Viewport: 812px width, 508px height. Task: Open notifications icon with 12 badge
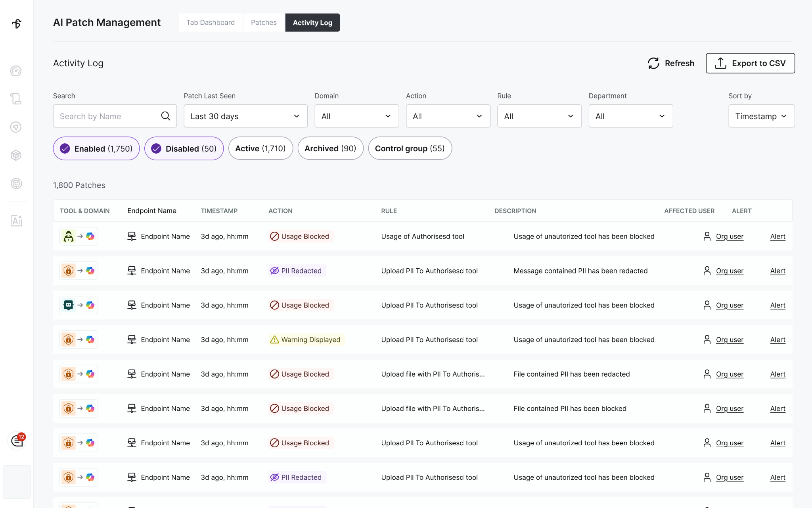pyautogui.click(x=17, y=440)
